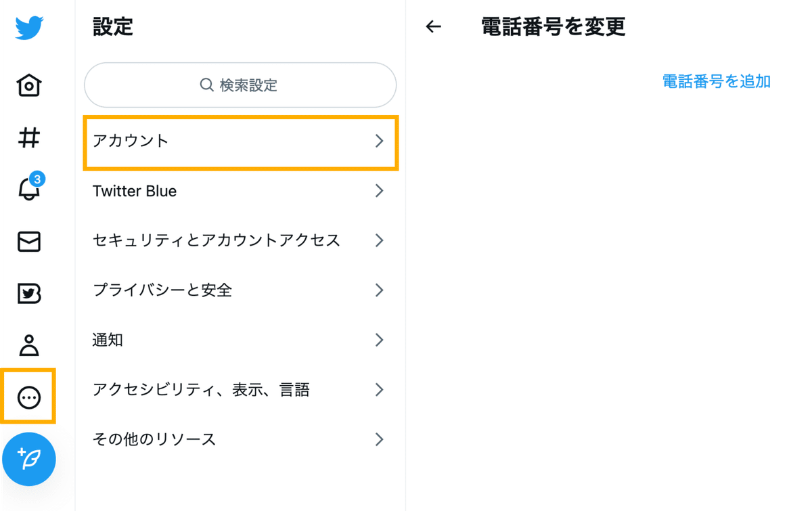The image size is (812, 511).
Task: Expand the 通知 chevron
Action: tap(379, 340)
